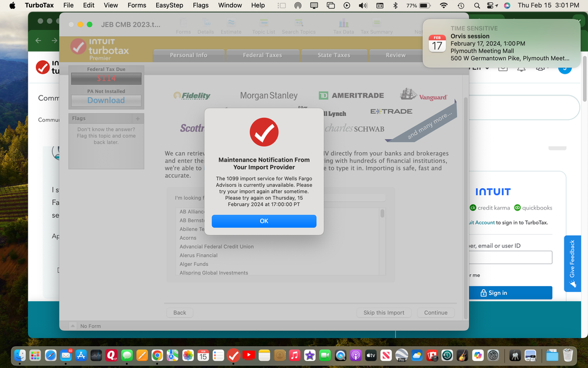This screenshot has height=368, width=588.
Task: Open the Siri menu bar icon
Action: (x=507, y=6)
